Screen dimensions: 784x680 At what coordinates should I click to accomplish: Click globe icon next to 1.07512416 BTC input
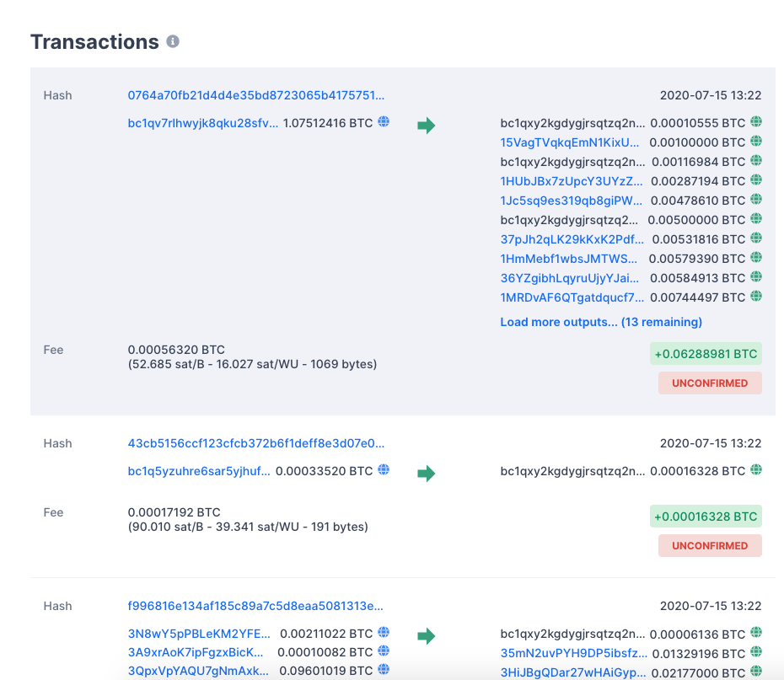point(384,122)
